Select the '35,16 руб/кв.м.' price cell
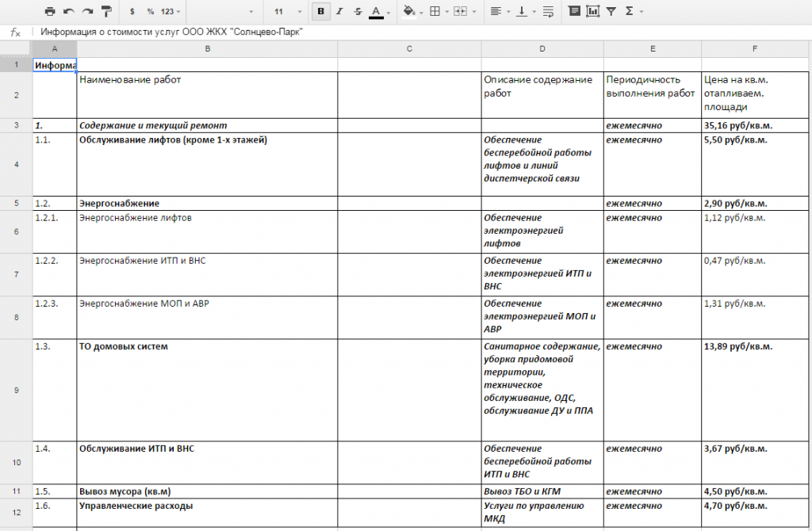Image resolution: width=812 pixels, height=531 pixels. 755,125
